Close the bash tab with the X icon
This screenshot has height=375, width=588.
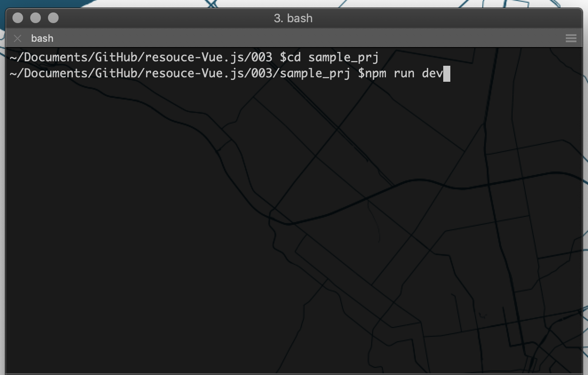click(x=18, y=39)
